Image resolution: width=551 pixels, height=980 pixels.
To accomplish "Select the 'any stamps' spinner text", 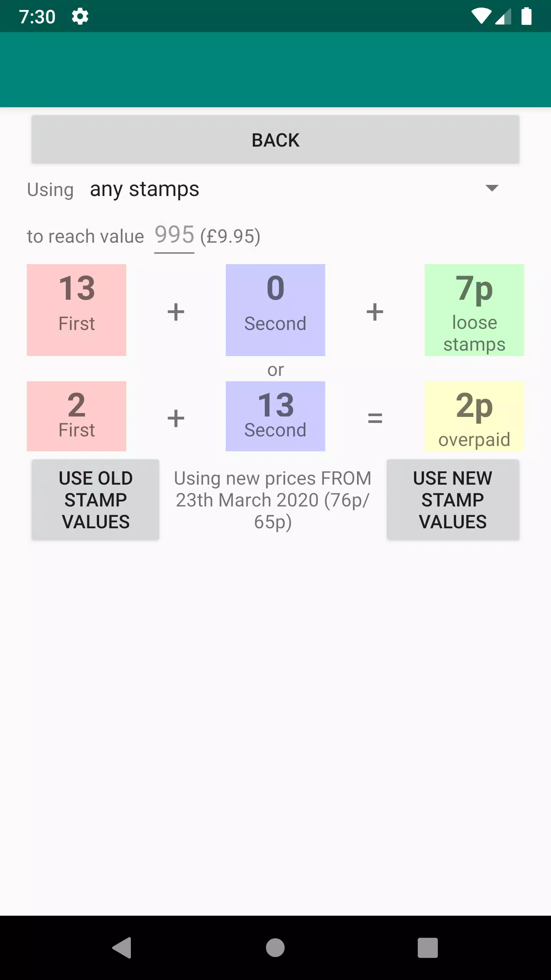I will click(x=145, y=189).
